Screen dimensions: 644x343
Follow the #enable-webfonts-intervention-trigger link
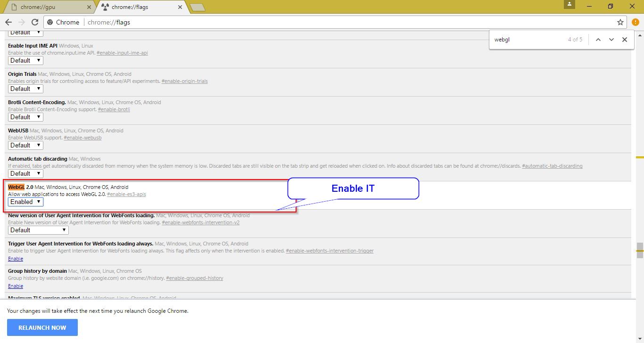330,251
